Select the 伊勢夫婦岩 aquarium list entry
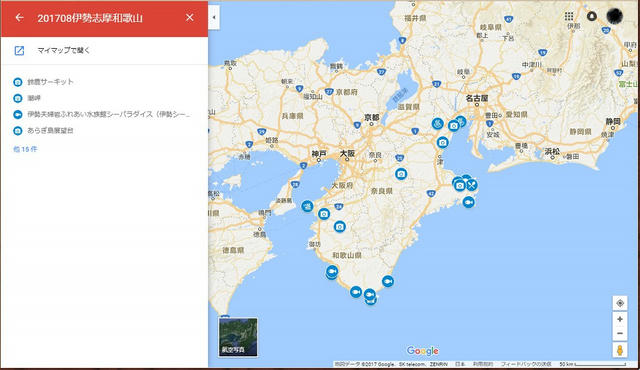Viewport: 640px width, 370px height. (x=109, y=114)
